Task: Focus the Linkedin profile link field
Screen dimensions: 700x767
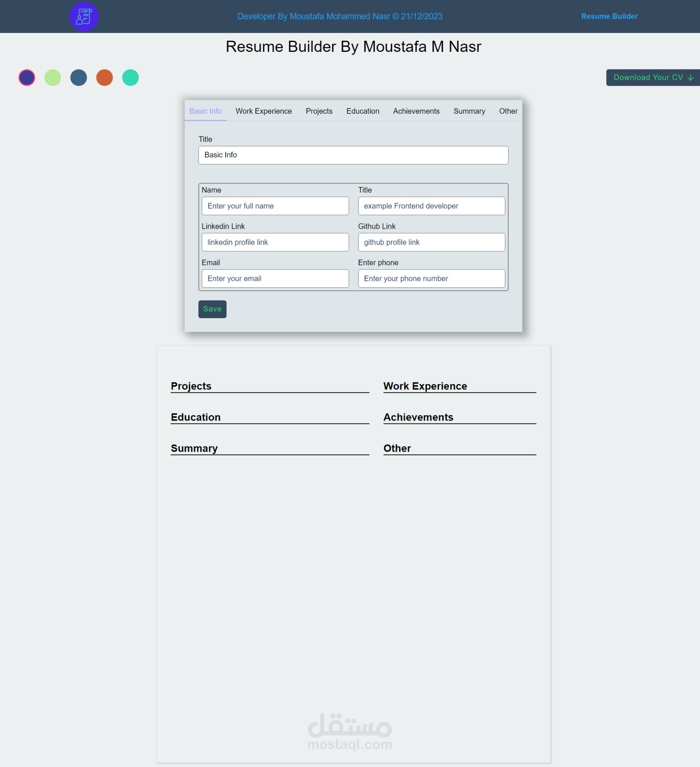Action: coord(275,242)
